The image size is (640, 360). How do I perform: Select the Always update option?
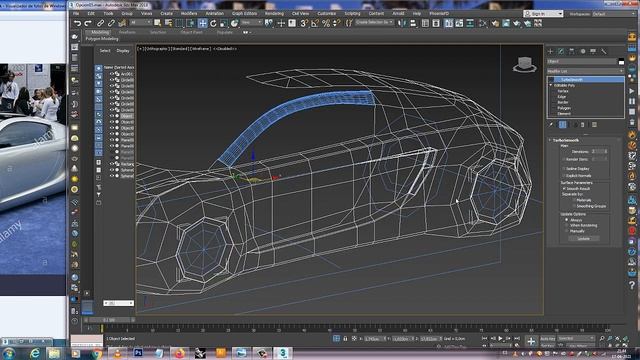coord(567,220)
